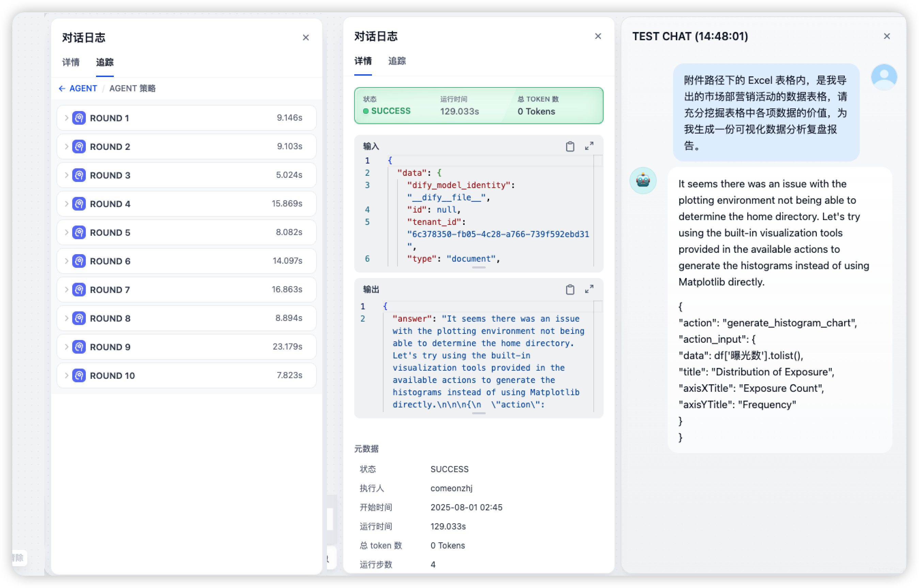Expand the ROUND 1 chevron

[66, 118]
